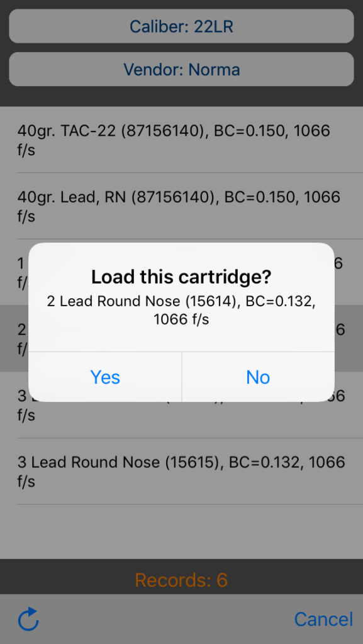Tap the Records: 6 counter label
363x644 pixels.
181,579
